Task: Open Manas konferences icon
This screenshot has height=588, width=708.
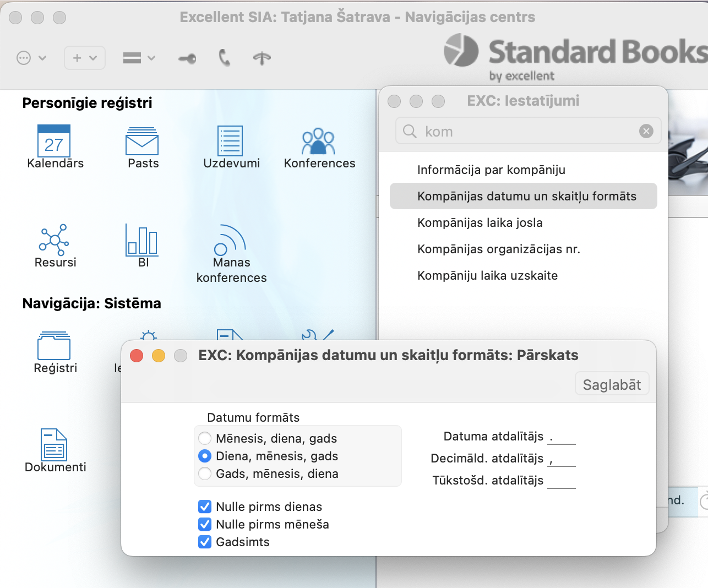Action: (x=230, y=241)
